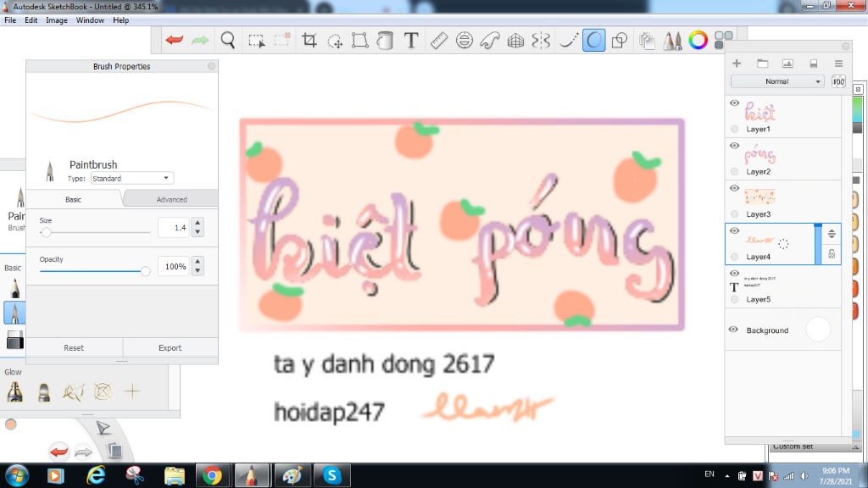Hide Layer1 with its eye icon
The height and width of the screenshot is (488, 868).
[x=734, y=103]
